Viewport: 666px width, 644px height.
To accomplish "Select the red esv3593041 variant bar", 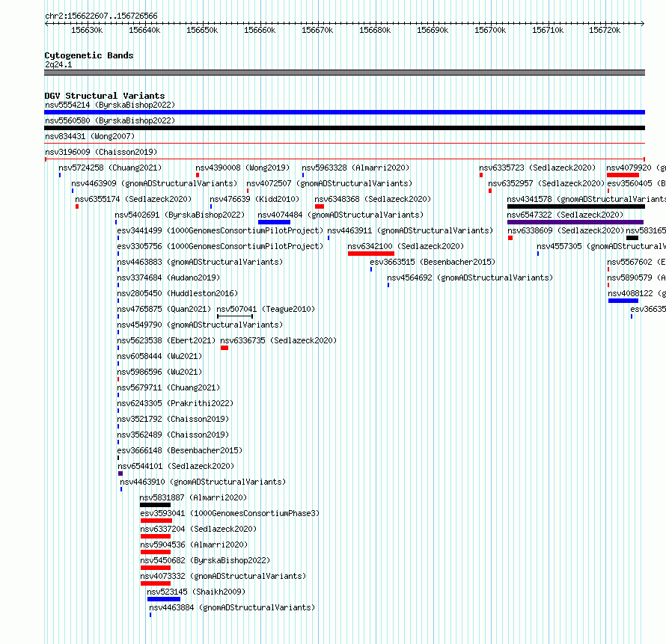I will pos(156,521).
